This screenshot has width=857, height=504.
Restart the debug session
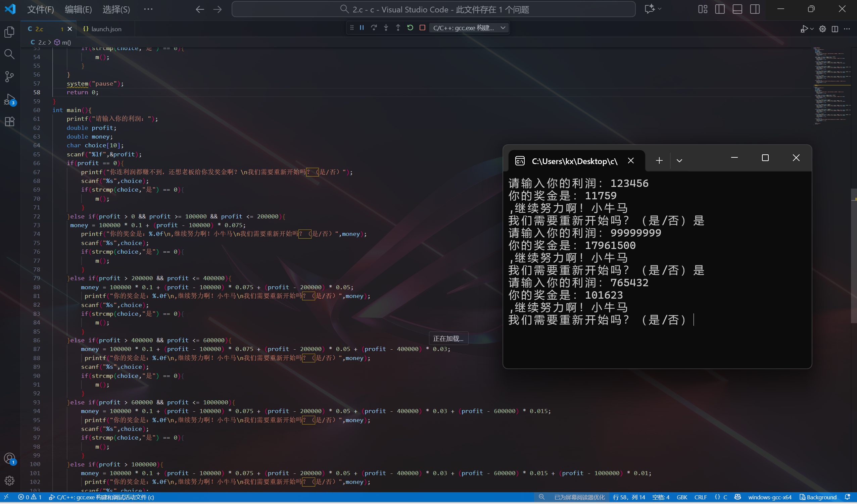(x=410, y=28)
